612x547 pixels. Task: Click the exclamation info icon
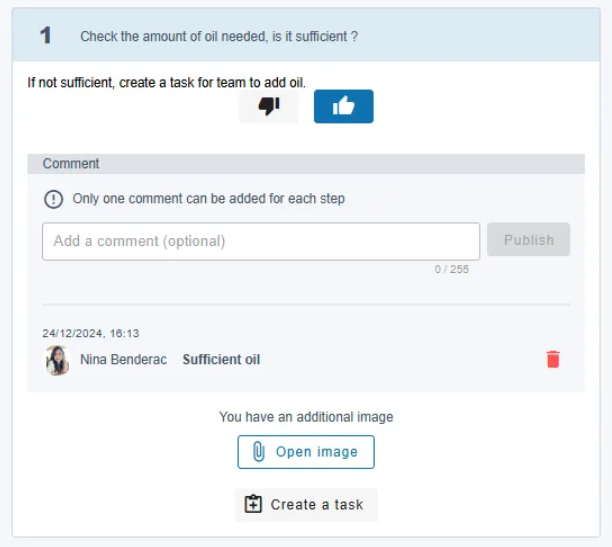(x=53, y=199)
